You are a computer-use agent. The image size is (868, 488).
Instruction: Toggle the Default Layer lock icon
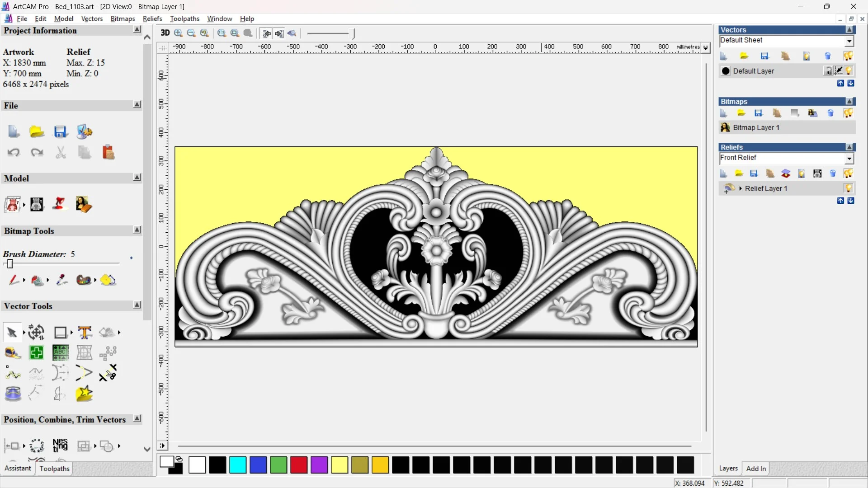coord(828,71)
